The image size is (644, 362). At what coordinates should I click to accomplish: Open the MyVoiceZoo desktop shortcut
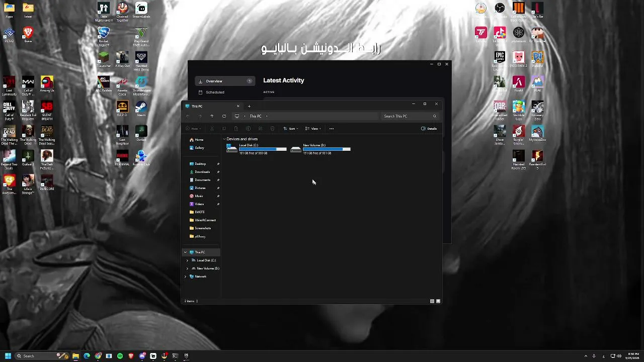point(537,133)
